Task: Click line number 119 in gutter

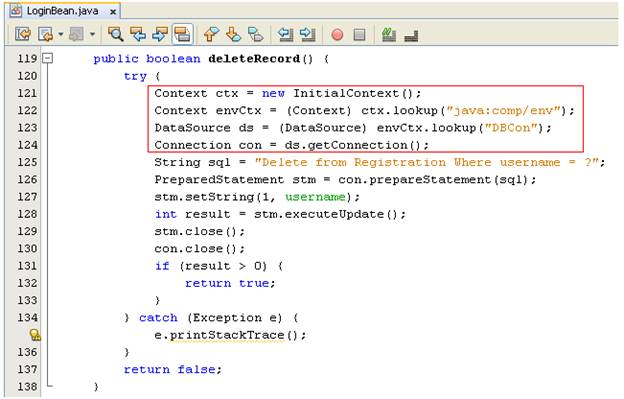Action: [27, 58]
